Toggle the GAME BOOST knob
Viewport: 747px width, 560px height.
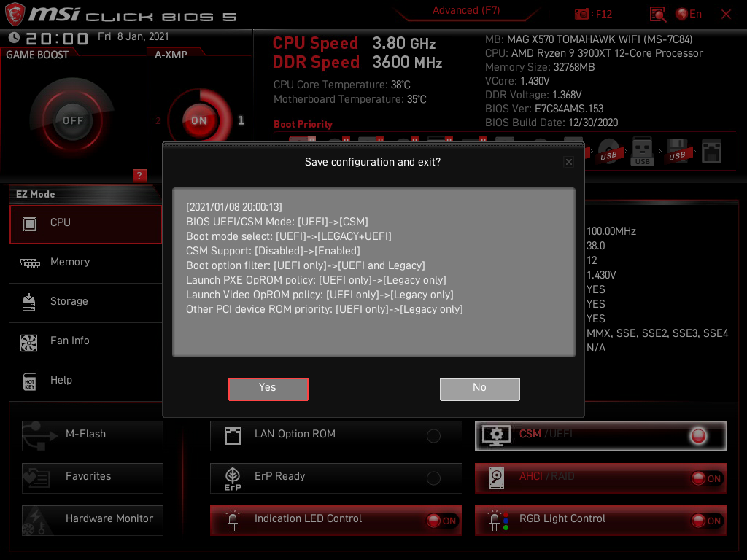(x=72, y=120)
